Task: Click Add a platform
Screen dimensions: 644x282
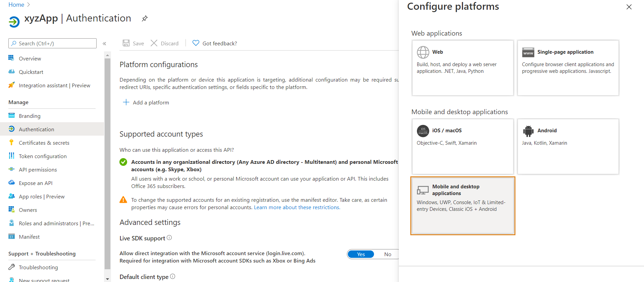Action: coord(146,102)
